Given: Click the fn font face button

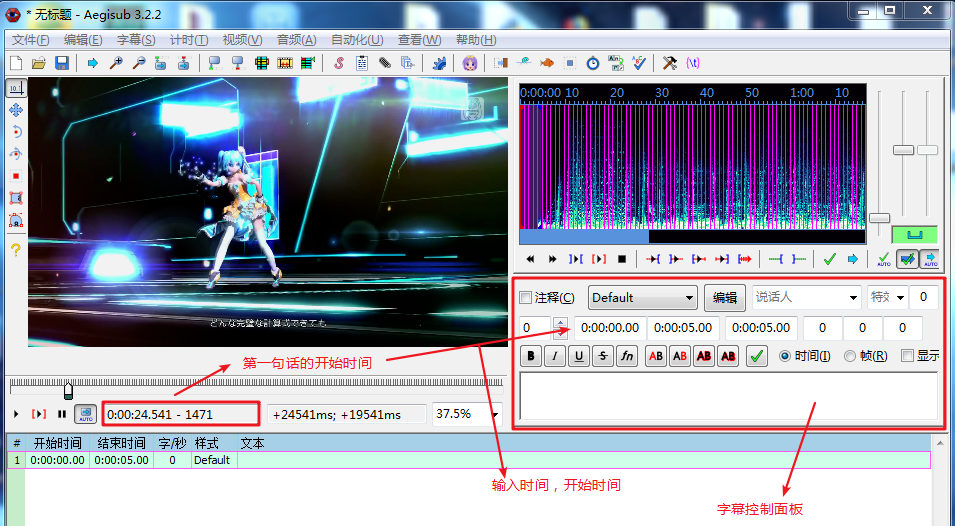Looking at the screenshot, I should point(626,355).
